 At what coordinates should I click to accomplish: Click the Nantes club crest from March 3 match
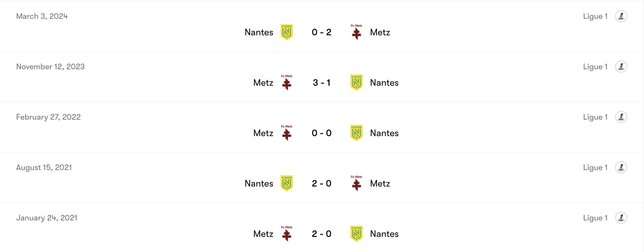(x=287, y=32)
